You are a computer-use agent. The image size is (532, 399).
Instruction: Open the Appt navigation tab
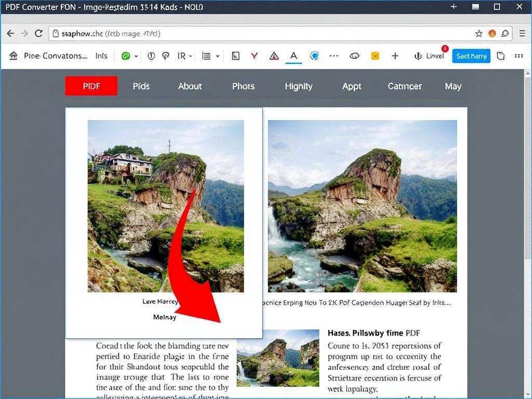(x=352, y=86)
